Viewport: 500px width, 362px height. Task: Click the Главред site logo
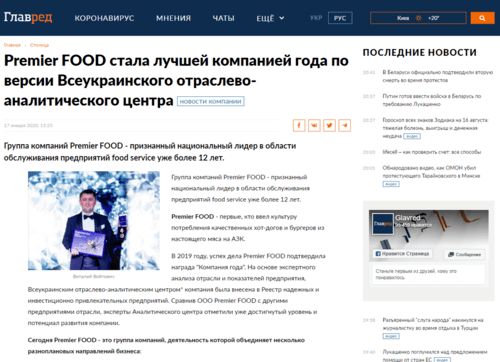point(28,17)
